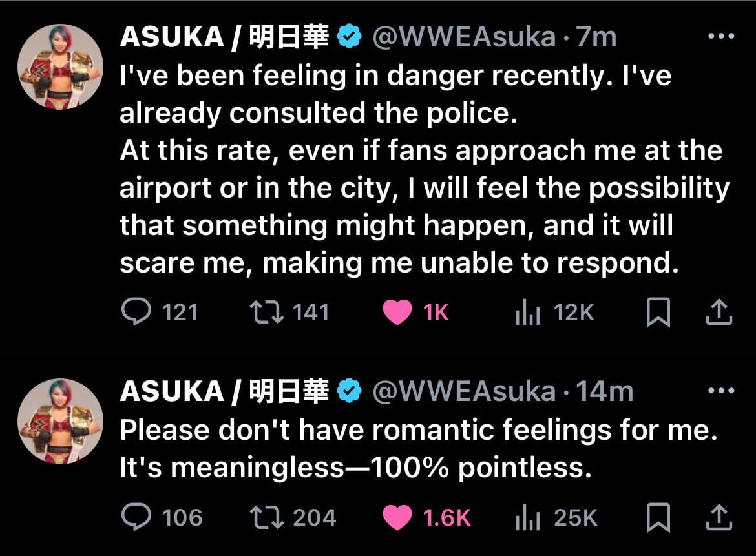Share the 'feeling in danger' tweet
Image resolution: width=756 pixels, height=556 pixels.
(718, 313)
